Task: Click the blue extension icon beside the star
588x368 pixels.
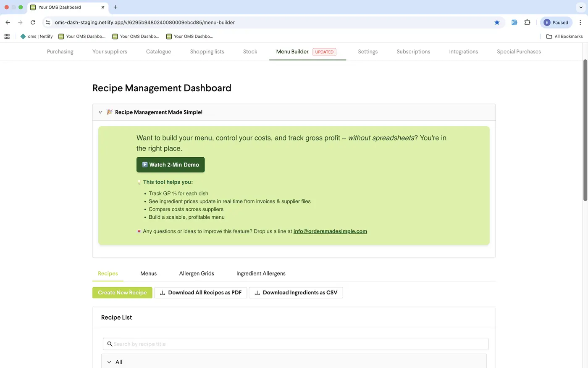Action: (x=514, y=22)
